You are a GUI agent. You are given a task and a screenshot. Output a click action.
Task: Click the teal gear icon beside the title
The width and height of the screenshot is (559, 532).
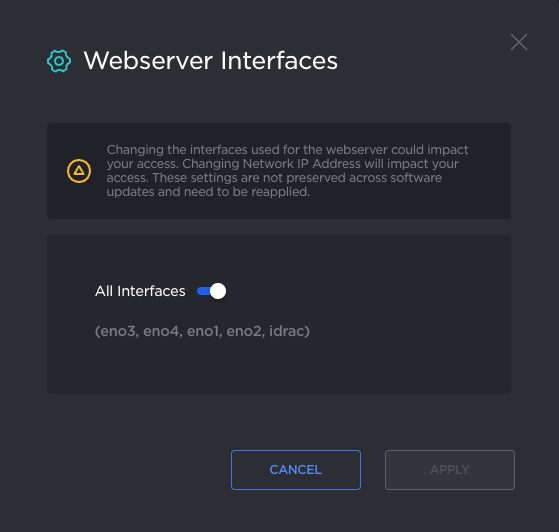pyautogui.click(x=59, y=61)
